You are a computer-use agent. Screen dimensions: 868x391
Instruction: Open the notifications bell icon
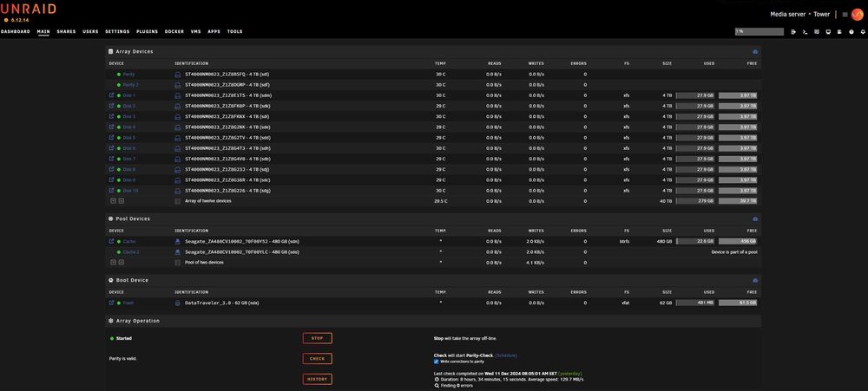(x=863, y=31)
